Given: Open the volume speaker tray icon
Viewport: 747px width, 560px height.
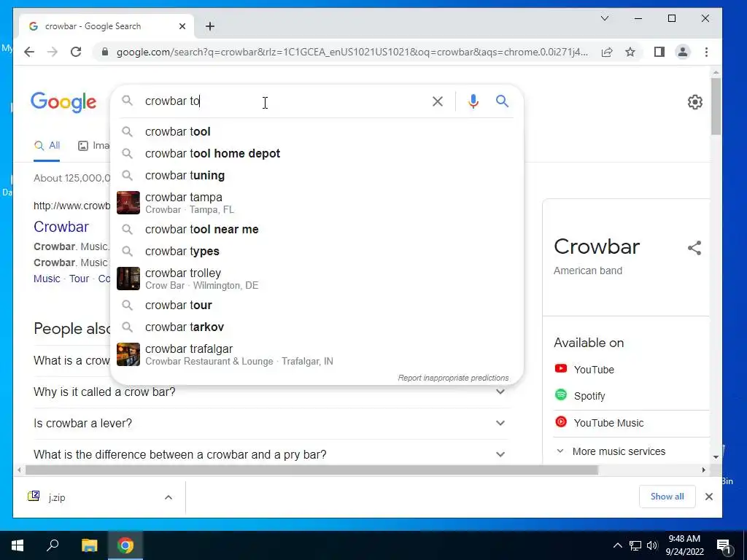Looking at the screenshot, I should (x=653, y=545).
